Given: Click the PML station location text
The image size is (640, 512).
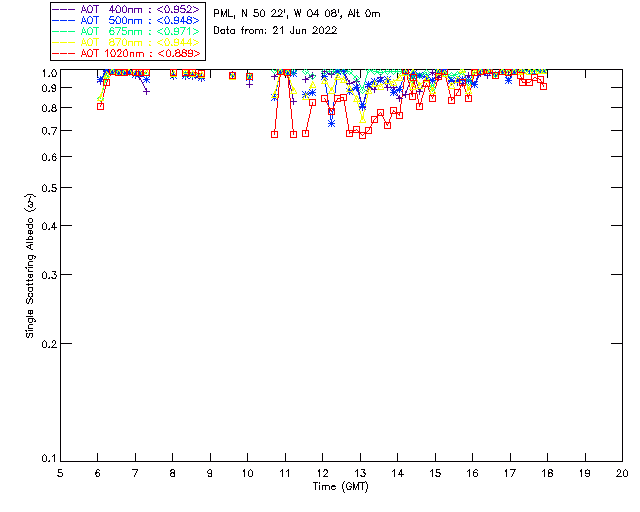Looking at the screenshot, I should coord(297,14).
